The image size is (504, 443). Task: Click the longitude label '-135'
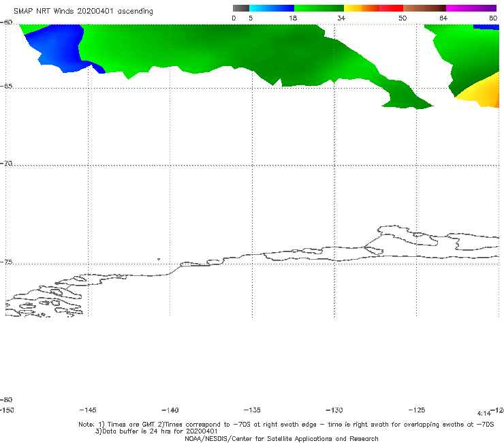tap(252, 410)
